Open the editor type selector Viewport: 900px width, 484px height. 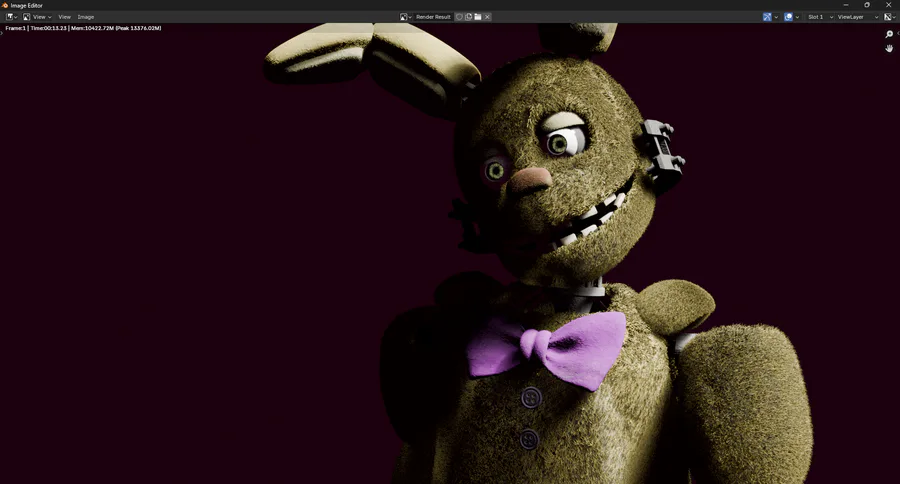coord(11,17)
